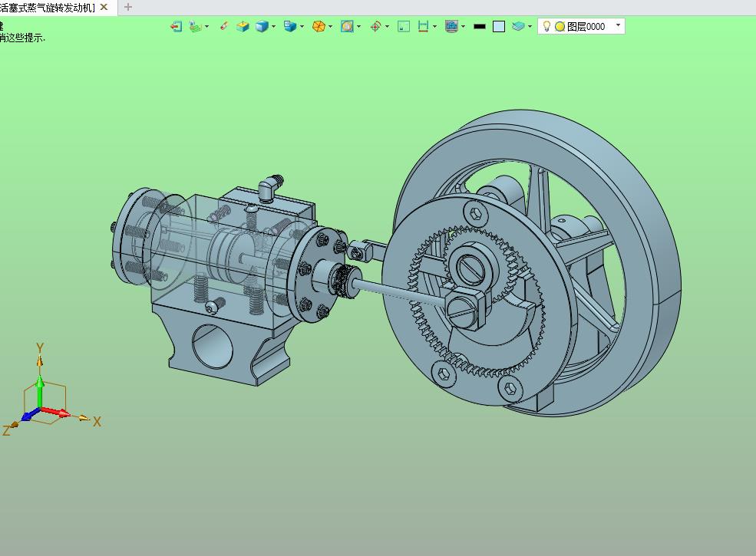Click the green sketch plane icon
The image size is (756, 556).
[x=195, y=27]
